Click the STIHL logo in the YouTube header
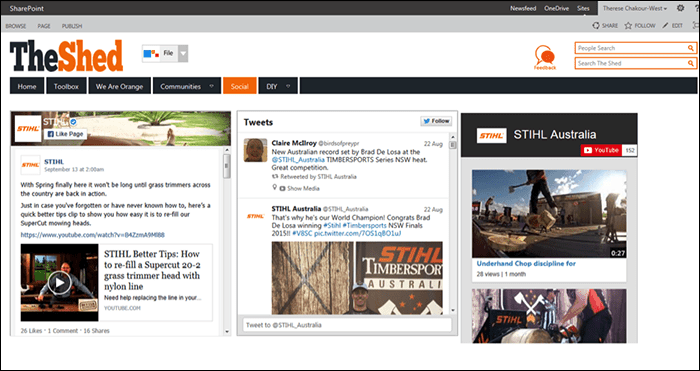Image resolution: width=700 pixels, height=371 pixels. click(492, 136)
